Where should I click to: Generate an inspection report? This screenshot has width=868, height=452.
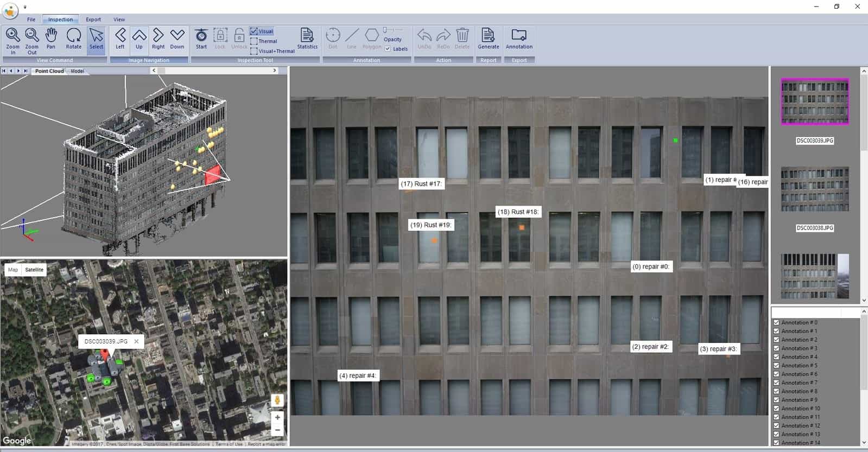pos(489,39)
